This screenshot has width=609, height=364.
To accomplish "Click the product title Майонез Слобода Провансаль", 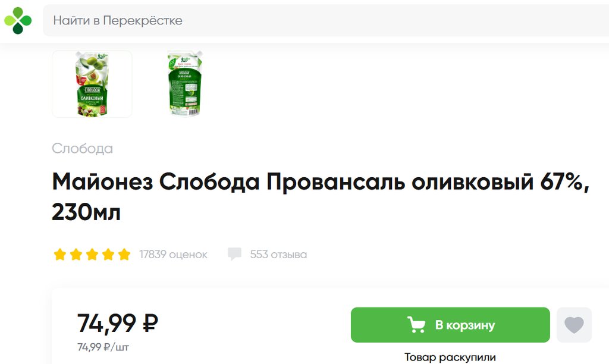I will [x=321, y=196].
